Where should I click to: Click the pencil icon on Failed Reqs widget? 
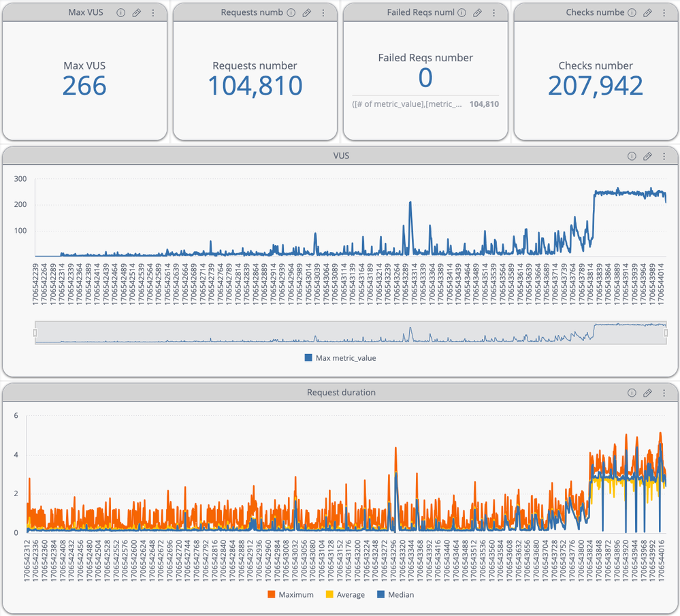(x=477, y=13)
